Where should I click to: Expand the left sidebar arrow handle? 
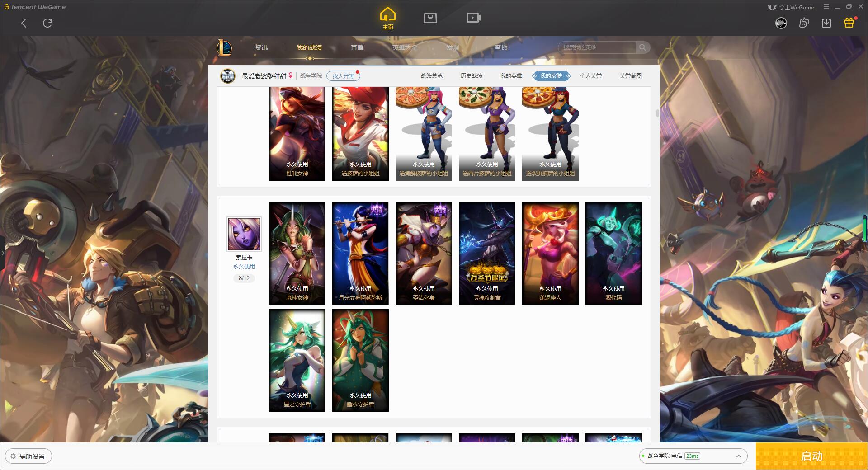pyautogui.click(x=2, y=253)
